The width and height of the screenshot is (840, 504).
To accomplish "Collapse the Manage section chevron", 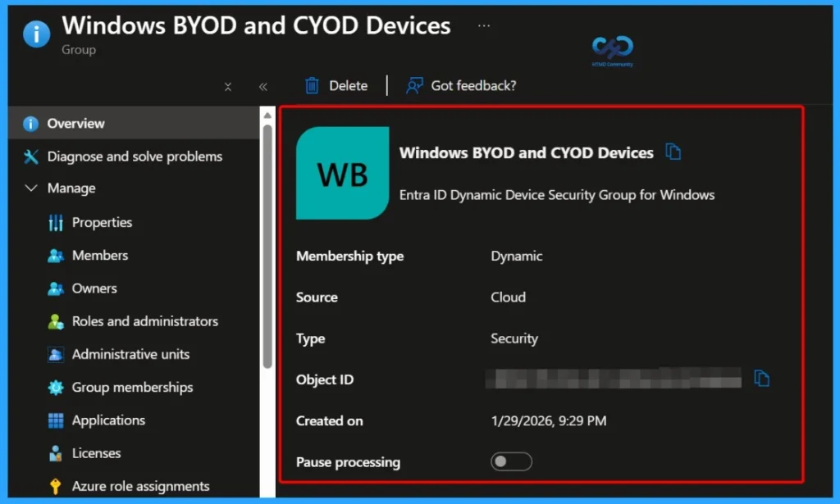I will pyautogui.click(x=31, y=188).
